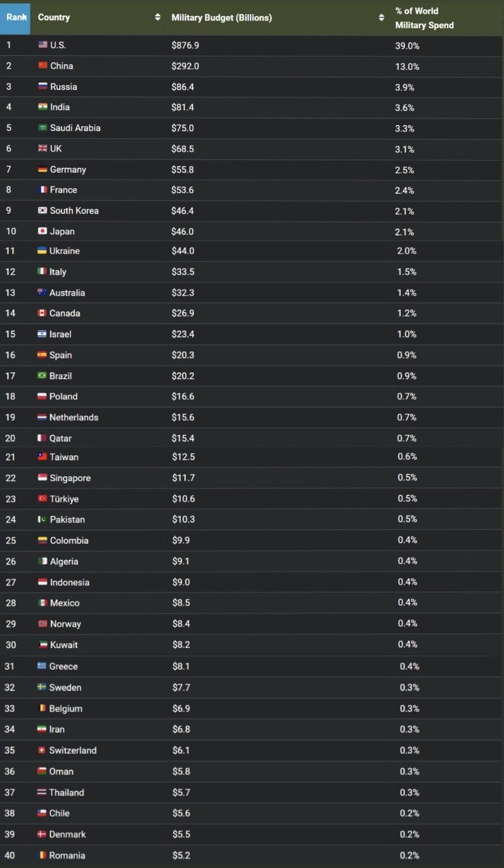504x868 pixels.
Task: Select the % of World Military Spend header
Action: [x=424, y=18]
